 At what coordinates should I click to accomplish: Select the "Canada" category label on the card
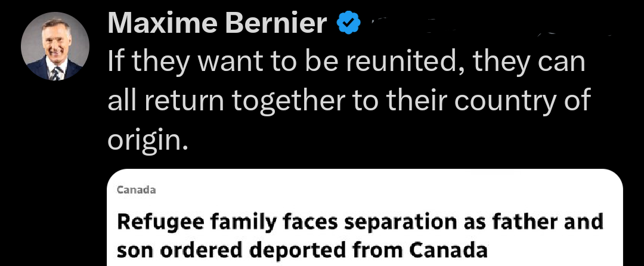137,190
